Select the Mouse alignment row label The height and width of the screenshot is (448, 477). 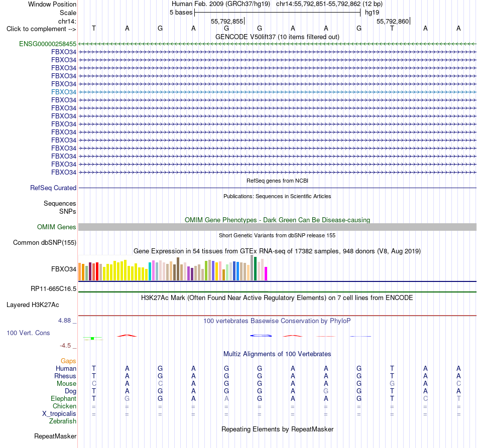pos(66,384)
